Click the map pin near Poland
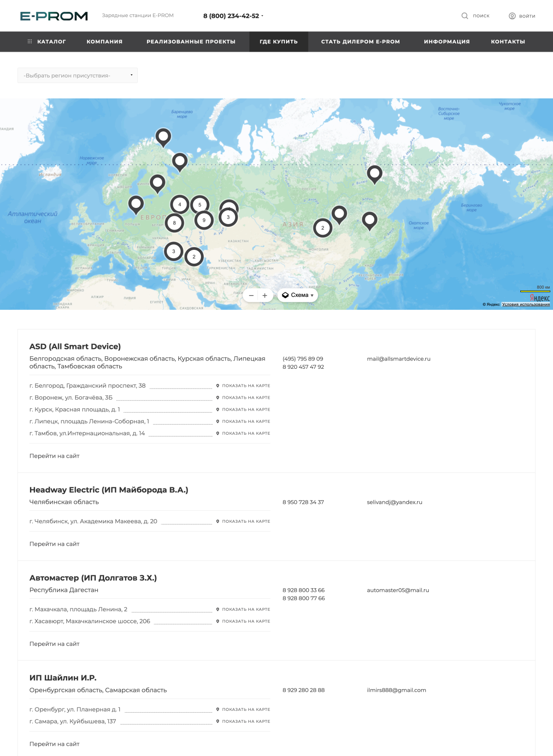The image size is (553, 756). [136, 205]
